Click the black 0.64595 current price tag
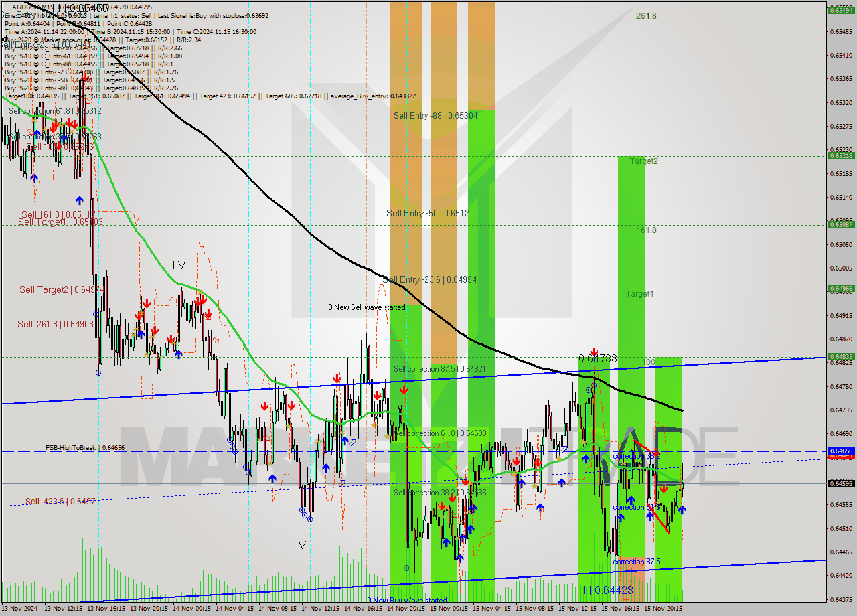 click(841, 483)
